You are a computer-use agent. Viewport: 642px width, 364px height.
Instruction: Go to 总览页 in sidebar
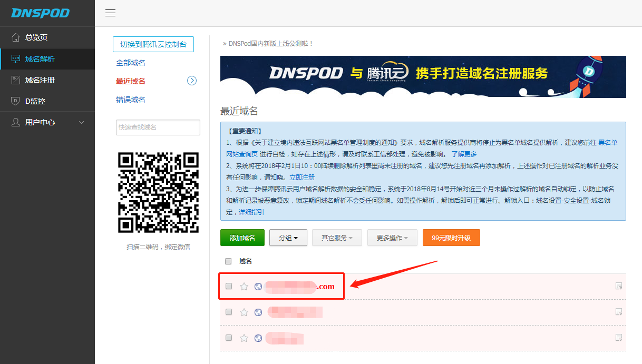[36, 37]
